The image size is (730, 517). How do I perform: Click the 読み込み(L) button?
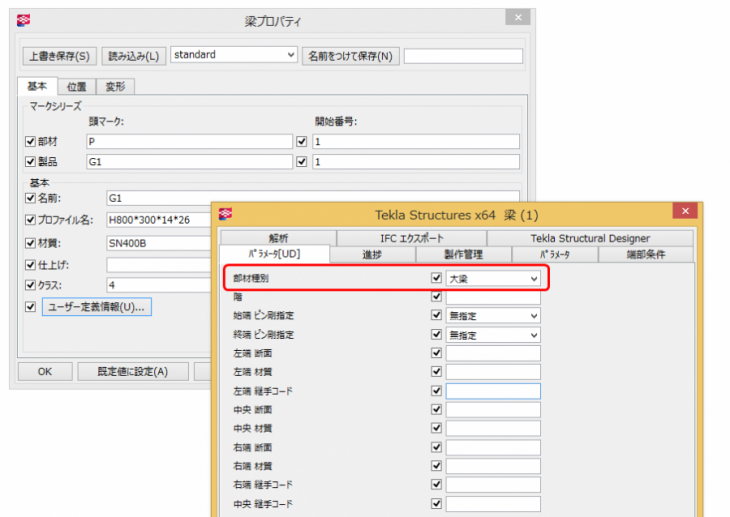[134, 56]
